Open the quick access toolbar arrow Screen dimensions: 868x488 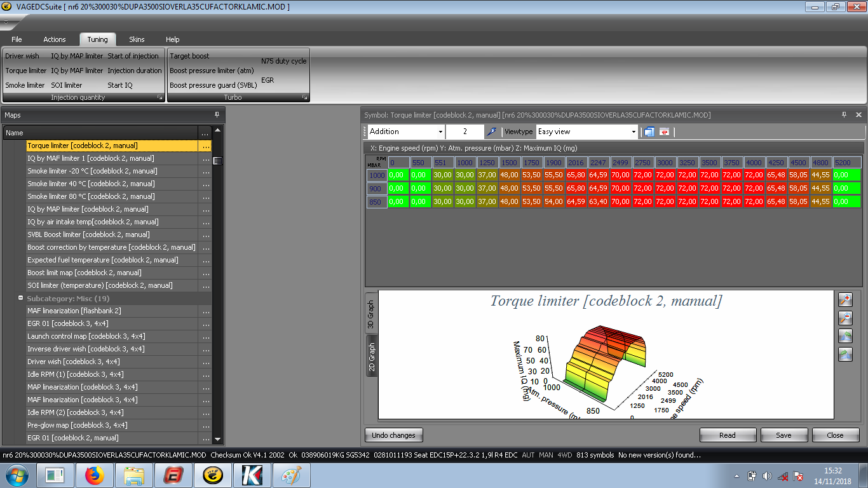click(x=6, y=22)
